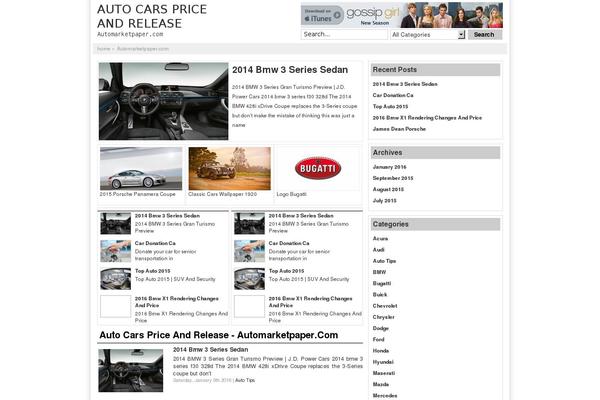Select the BMW category
Image resolution: width=600 pixels, height=400 pixels.
(379, 272)
